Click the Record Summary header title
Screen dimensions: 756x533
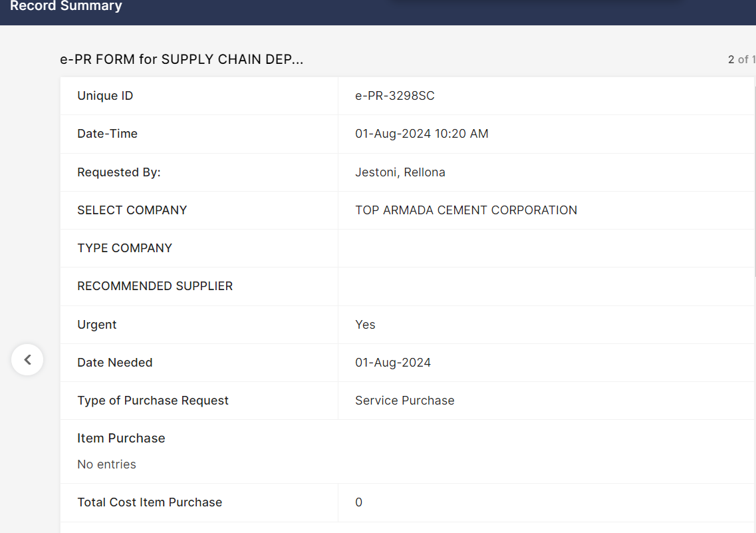66,7
